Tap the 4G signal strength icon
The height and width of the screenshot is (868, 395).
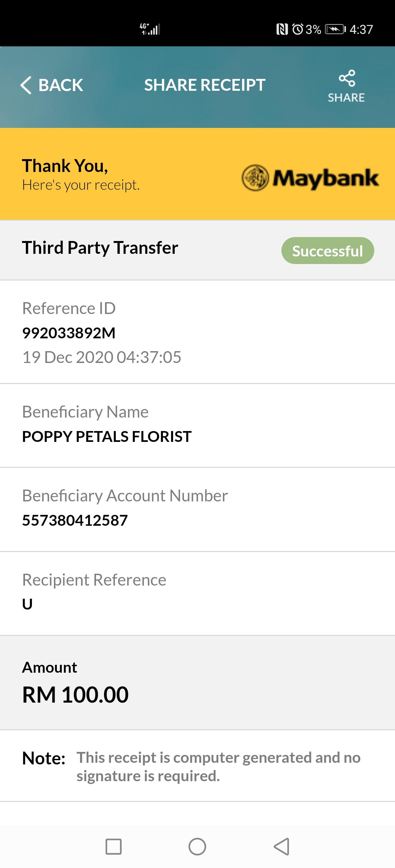tap(150, 29)
